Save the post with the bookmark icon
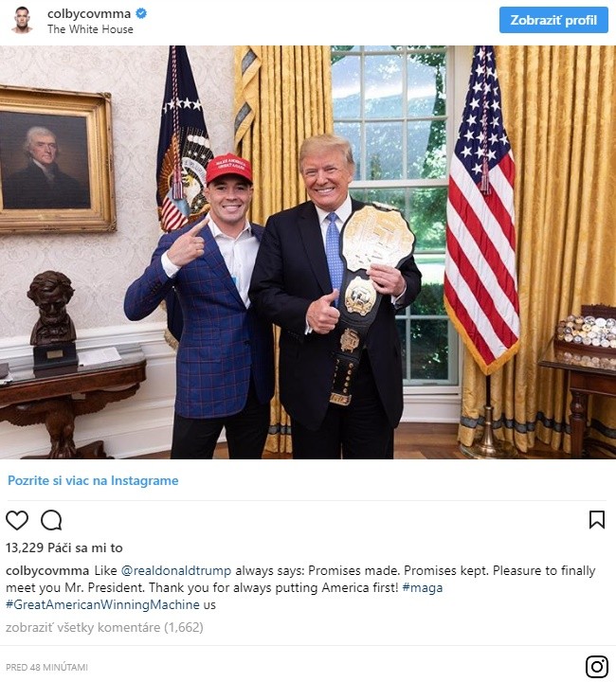The image size is (616, 682). pyautogui.click(x=597, y=520)
